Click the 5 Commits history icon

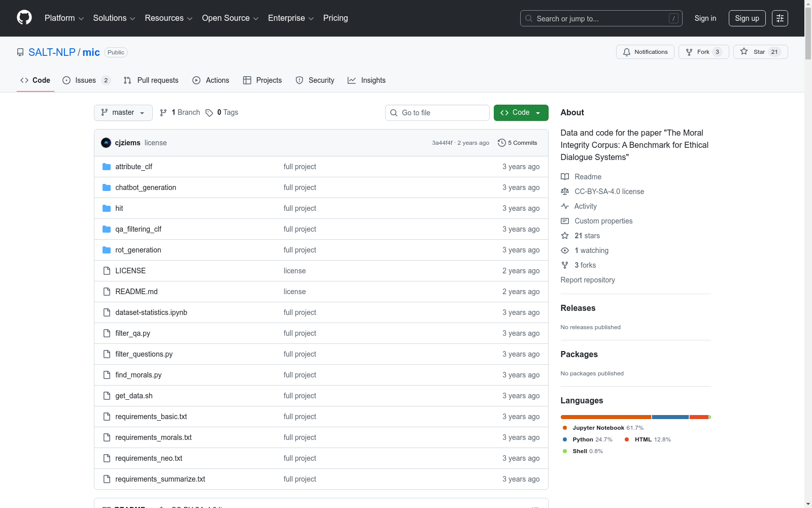(501, 143)
